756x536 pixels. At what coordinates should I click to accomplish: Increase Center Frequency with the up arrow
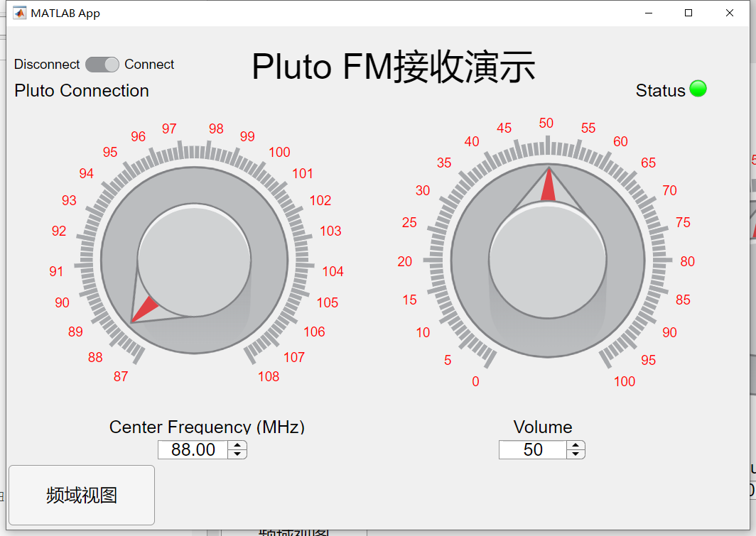click(x=237, y=445)
